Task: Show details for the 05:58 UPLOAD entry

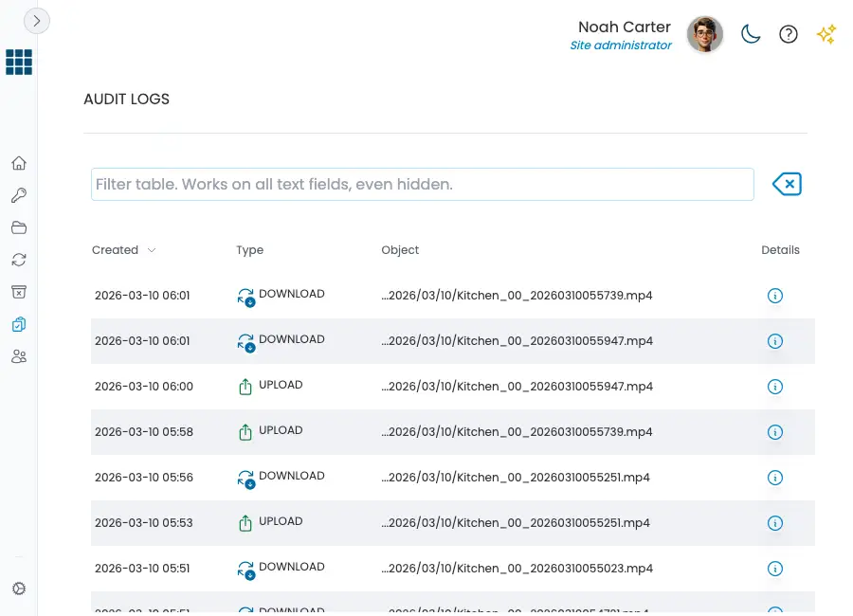Action: pos(775,432)
